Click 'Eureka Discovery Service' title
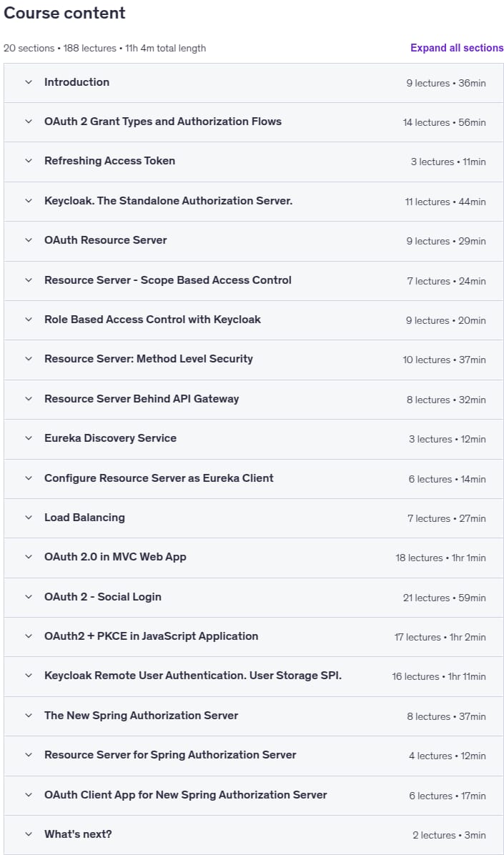504x855 pixels. click(110, 438)
